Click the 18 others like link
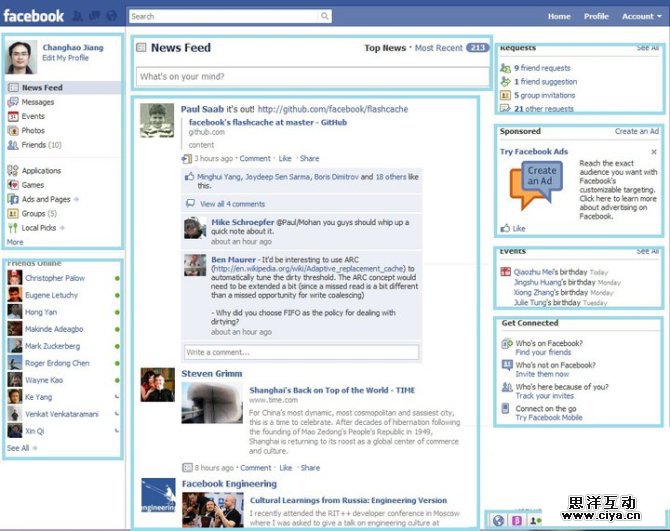Screen dimensions: 670x531 point(392,177)
